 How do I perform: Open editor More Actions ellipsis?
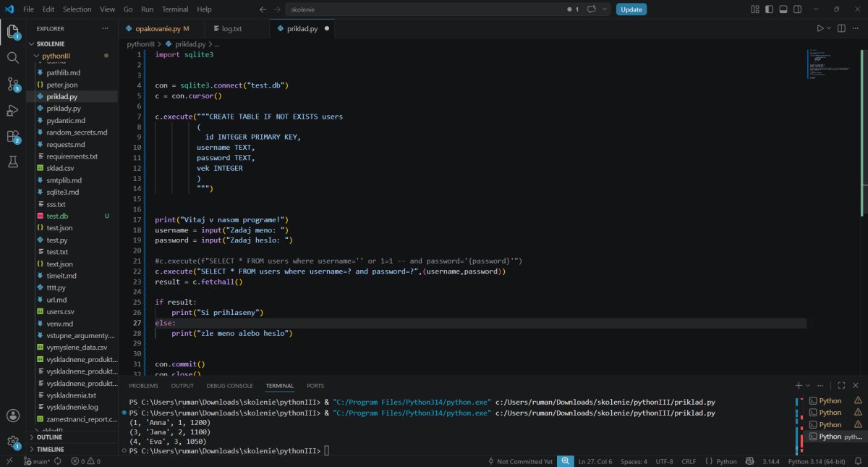point(856,28)
